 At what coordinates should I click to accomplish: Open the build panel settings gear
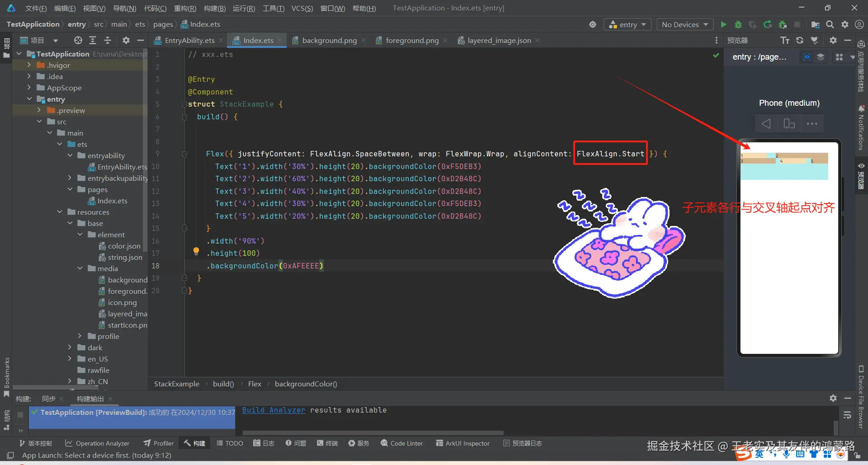tap(833, 398)
